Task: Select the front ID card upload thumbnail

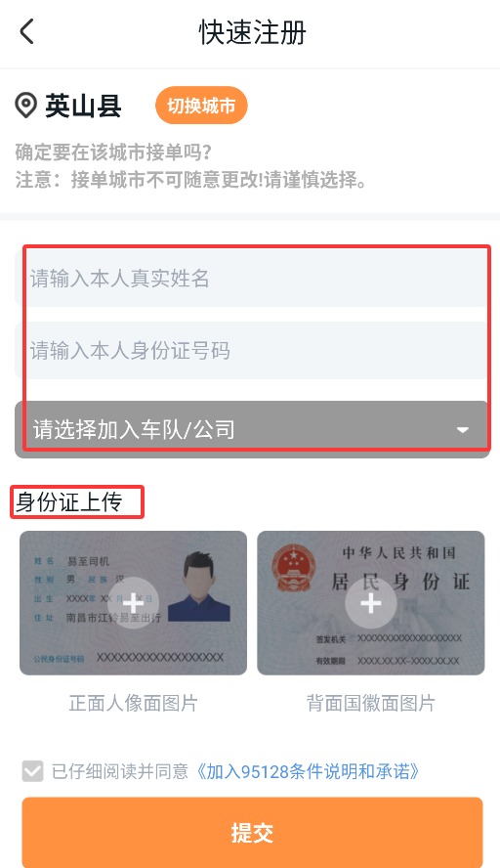Action: 133,603
